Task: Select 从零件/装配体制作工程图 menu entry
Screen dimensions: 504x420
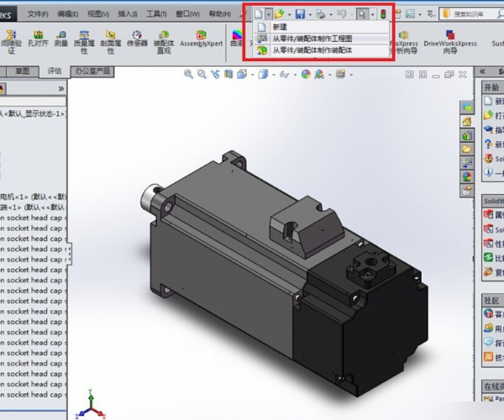Action: 312,39
